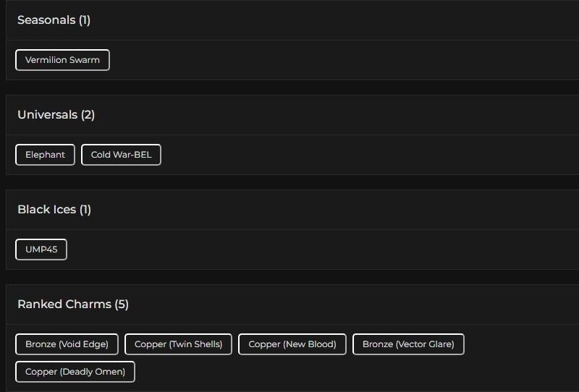The height and width of the screenshot is (392, 579).
Task: Pick the Copper (New Blood) charm
Action: [292, 344]
